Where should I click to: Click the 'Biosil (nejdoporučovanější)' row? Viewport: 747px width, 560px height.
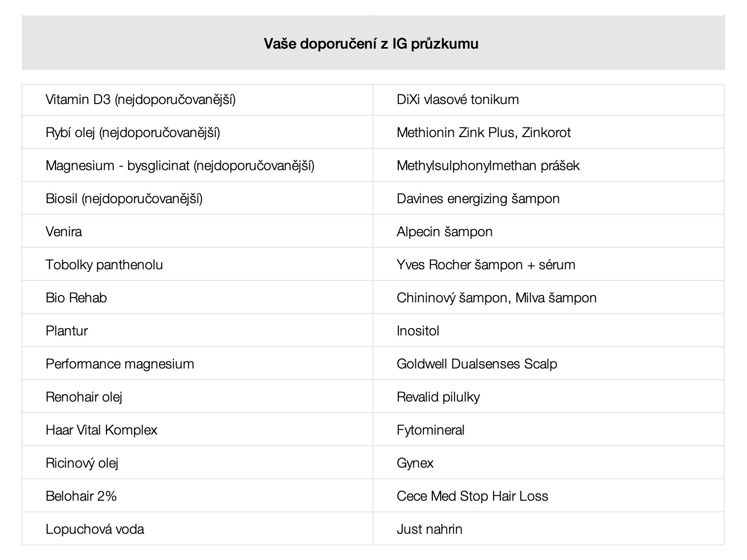coord(124,199)
